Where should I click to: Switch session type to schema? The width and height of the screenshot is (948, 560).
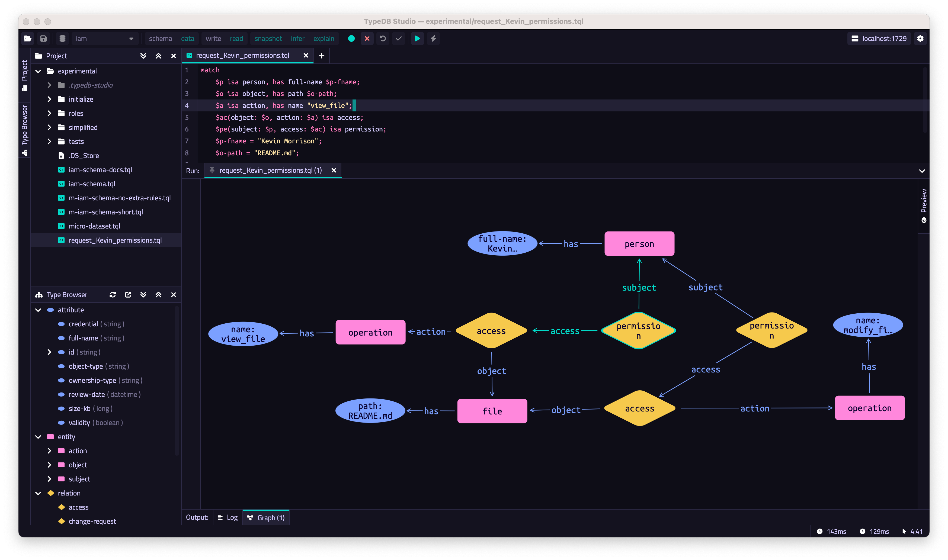point(160,38)
